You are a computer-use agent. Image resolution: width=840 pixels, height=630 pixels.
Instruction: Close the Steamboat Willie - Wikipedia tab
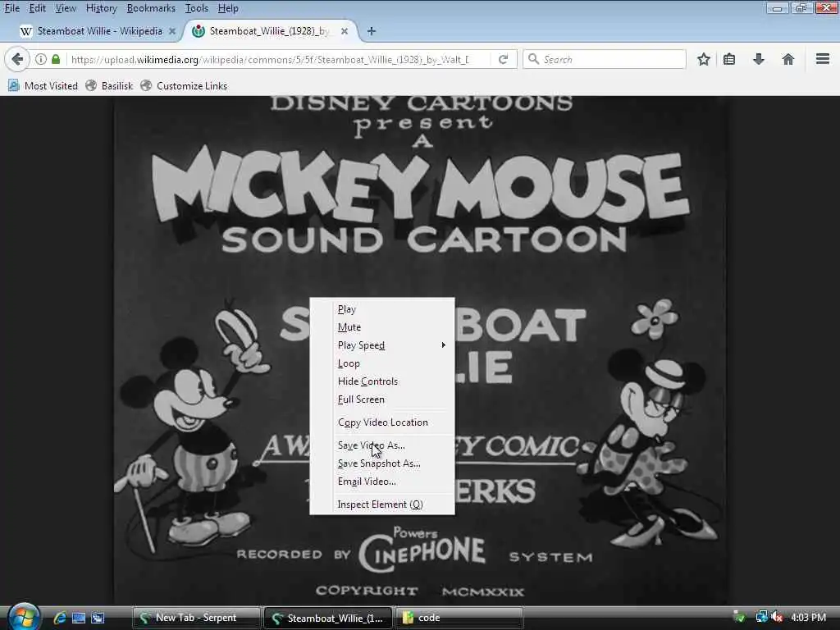pyautogui.click(x=172, y=31)
